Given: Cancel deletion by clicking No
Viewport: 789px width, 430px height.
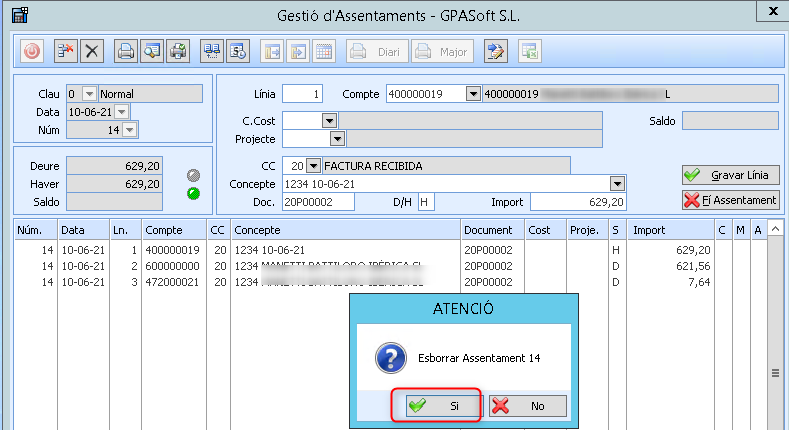Looking at the screenshot, I should click(527, 406).
